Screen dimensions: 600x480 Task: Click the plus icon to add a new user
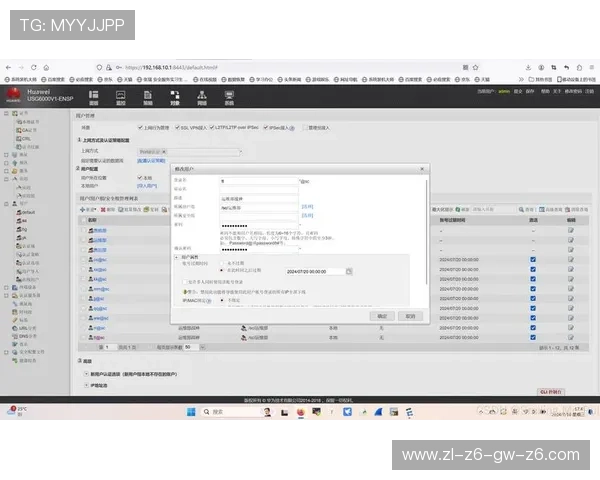click(82, 209)
